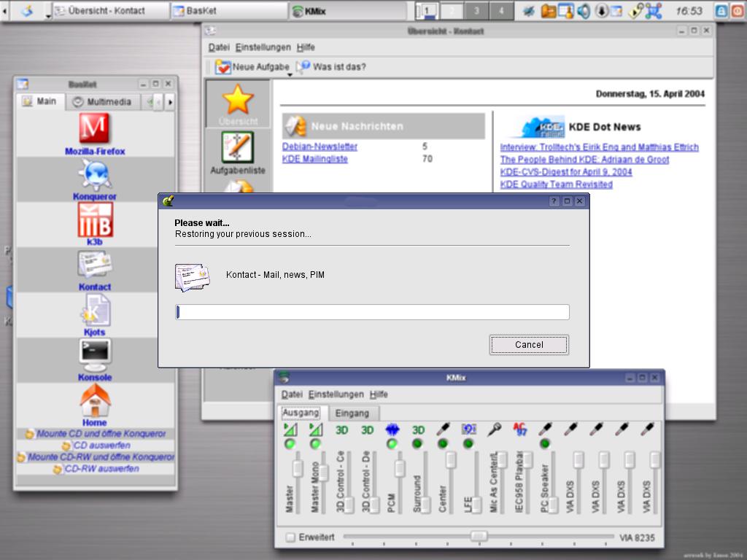The height and width of the screenshot is (560, 747).
Task: Toggle Master Mono mute LED
Action: click(x=315, y=444)
